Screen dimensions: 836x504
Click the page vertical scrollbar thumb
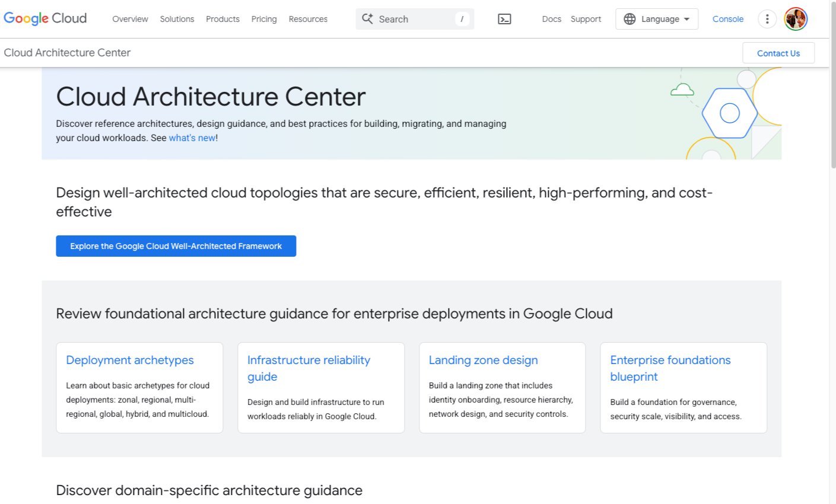pyautogui.click(x=832, y=86)
